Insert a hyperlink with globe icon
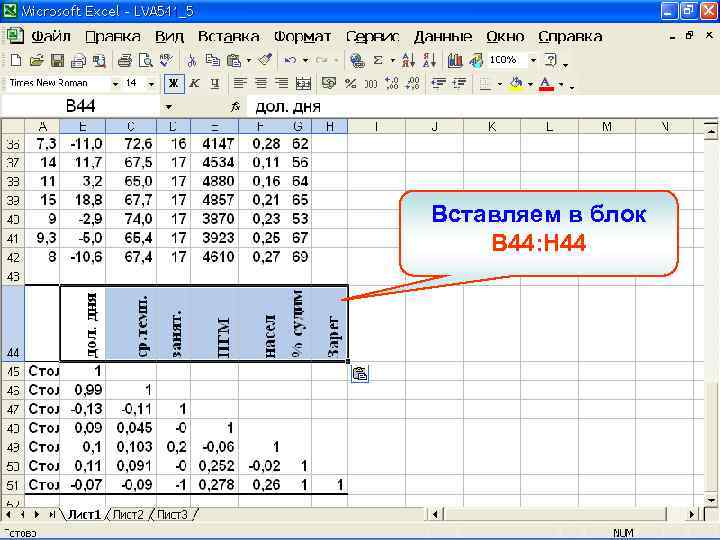 (357, 60)
